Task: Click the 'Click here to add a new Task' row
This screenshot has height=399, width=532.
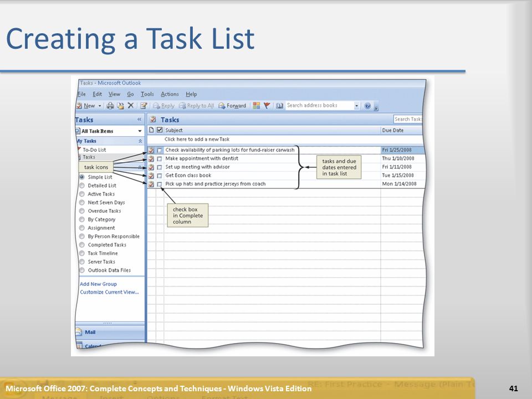Action: pos(285,139)
